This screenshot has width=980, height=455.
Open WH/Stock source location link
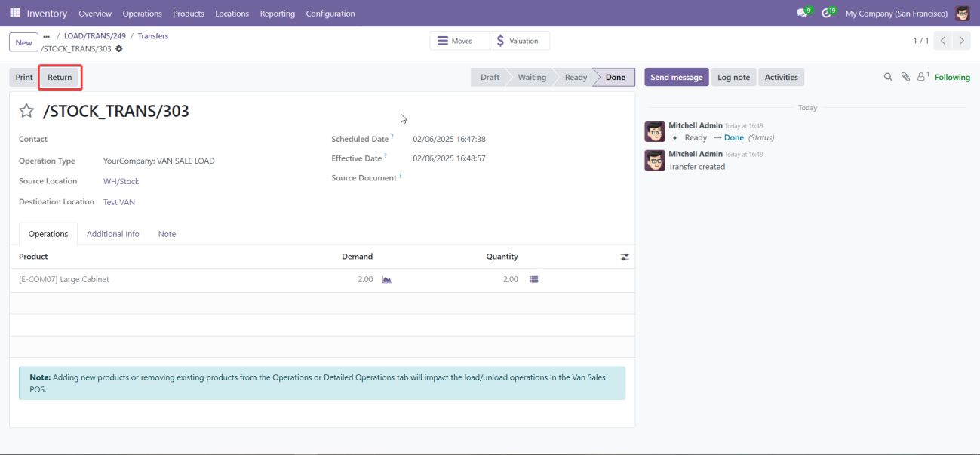coord(121,182)
